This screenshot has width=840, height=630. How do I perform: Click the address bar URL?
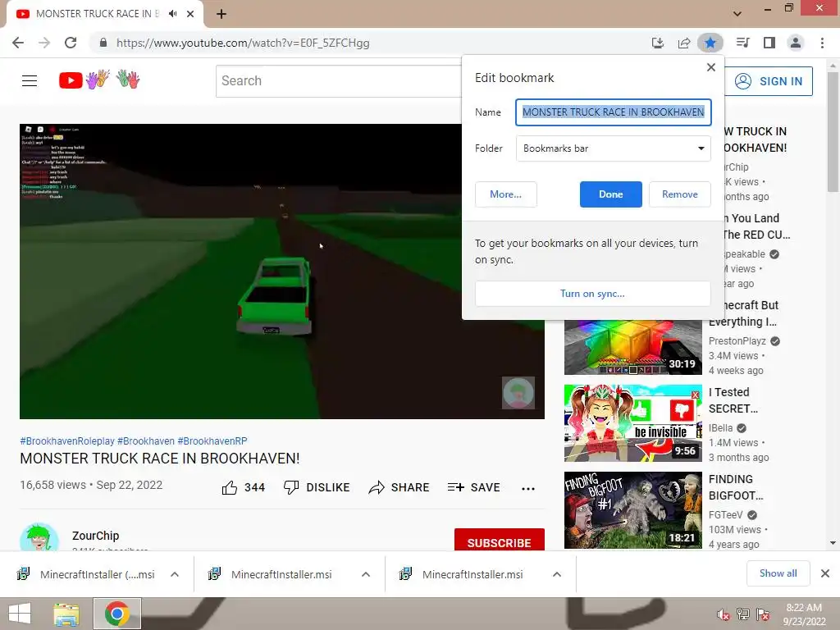(243, 43)
